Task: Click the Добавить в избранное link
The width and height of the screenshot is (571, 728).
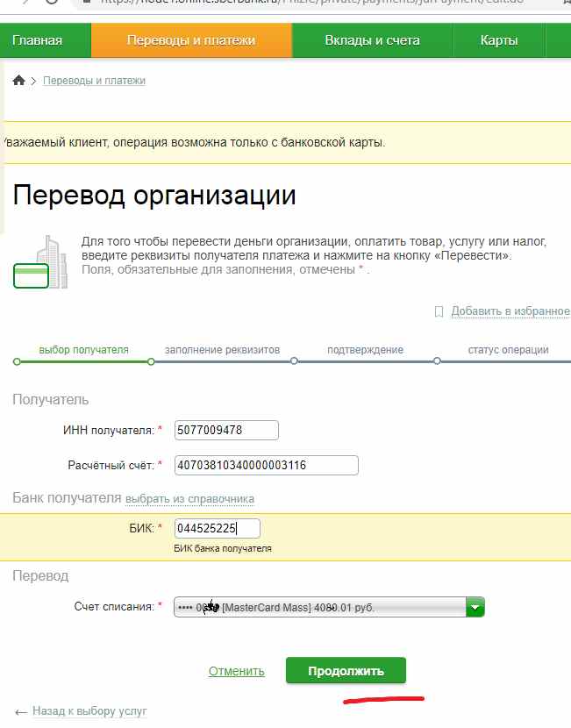Action: [510, 311]
